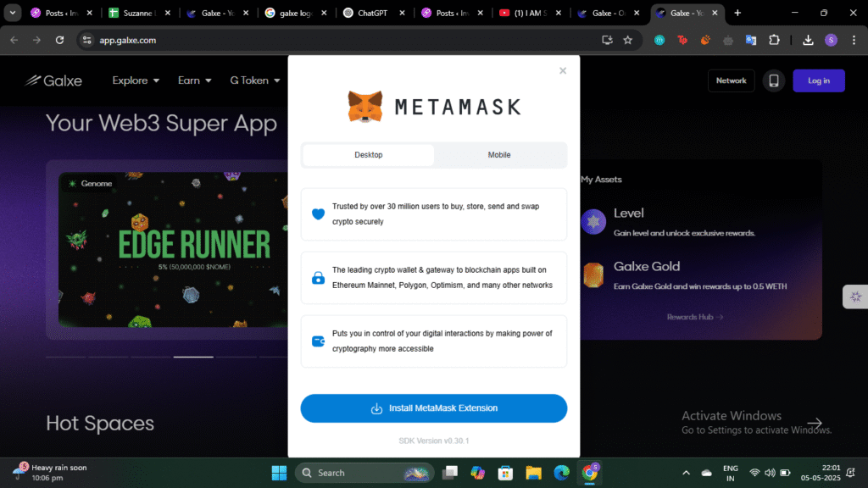Go back to the previous page
868x488 pixels.
pos(14,40)
